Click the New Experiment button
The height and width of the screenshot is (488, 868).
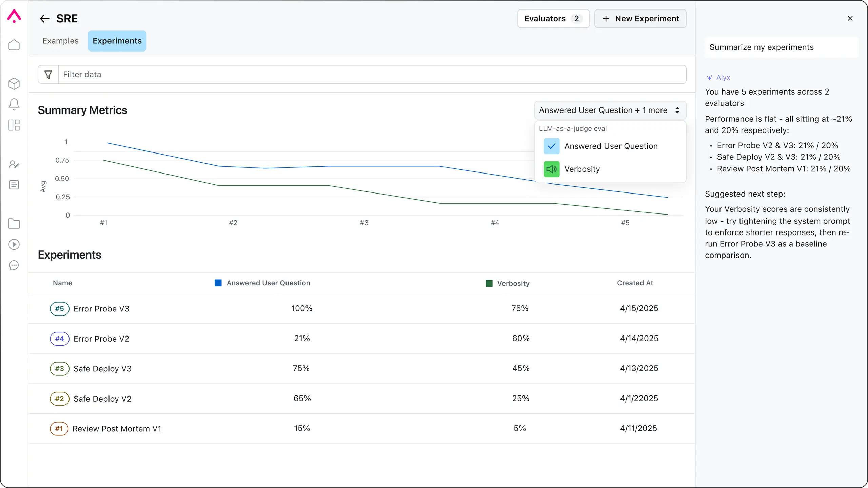click(x=640, y=18)
